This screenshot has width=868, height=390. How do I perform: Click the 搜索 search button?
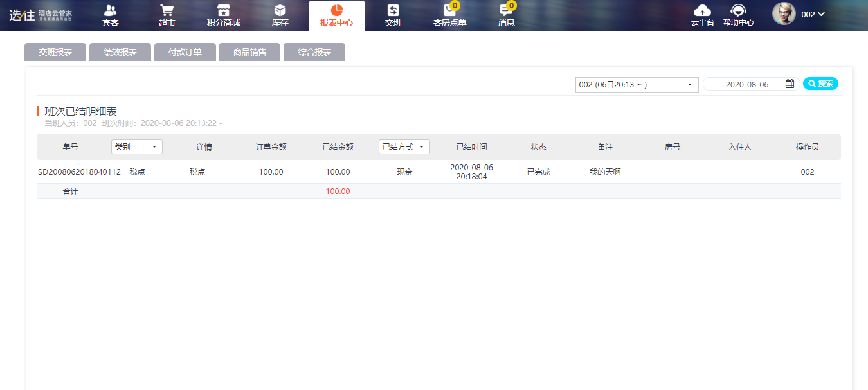[x=820, y=84]
